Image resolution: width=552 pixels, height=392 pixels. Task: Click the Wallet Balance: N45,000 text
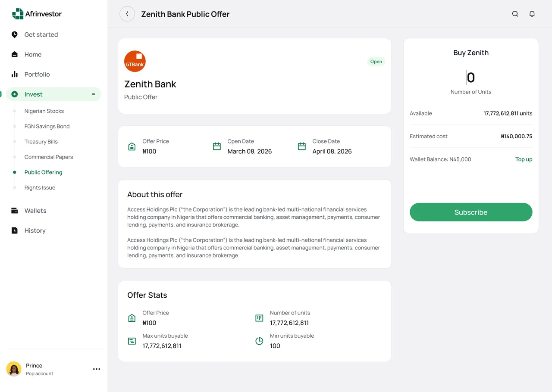tap(440, 159)
